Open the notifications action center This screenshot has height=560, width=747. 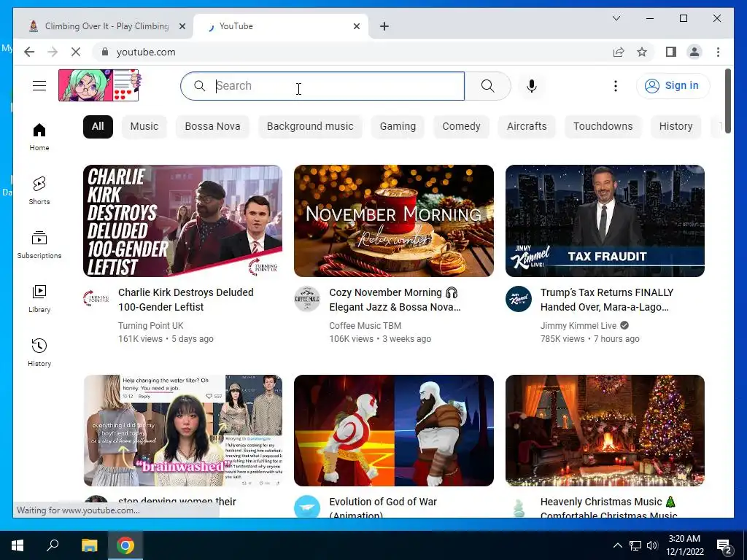click(724, 546)
